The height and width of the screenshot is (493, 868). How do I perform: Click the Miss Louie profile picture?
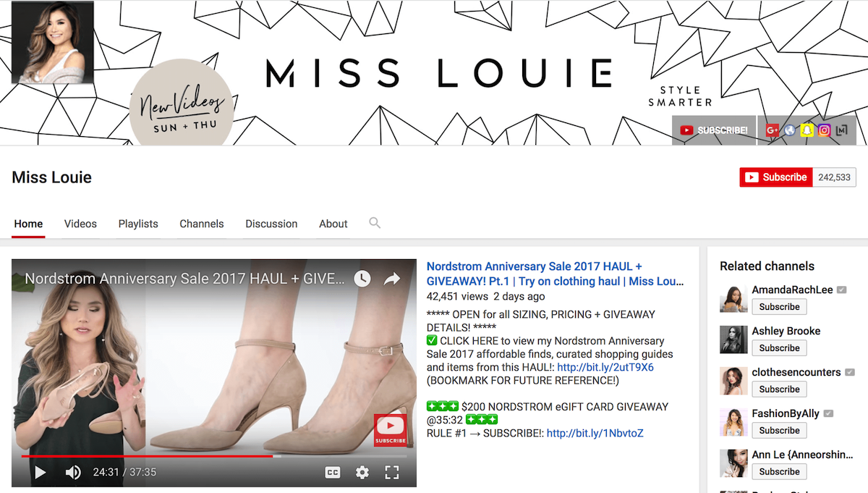click(53, 42)
